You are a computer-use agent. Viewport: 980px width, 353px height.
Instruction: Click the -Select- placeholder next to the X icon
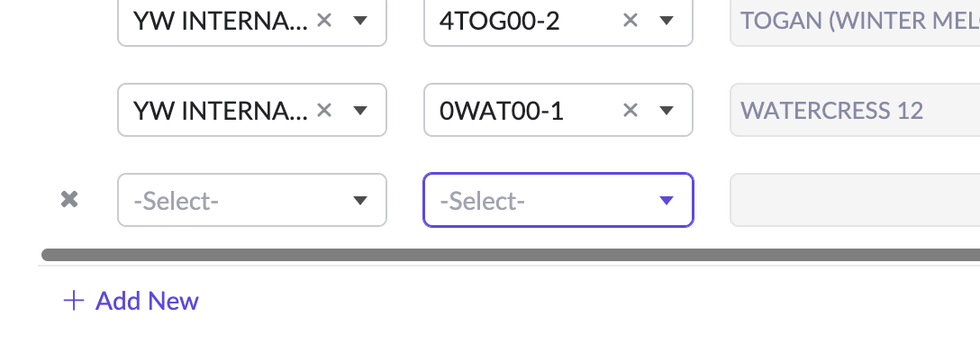tap(176, 201)
